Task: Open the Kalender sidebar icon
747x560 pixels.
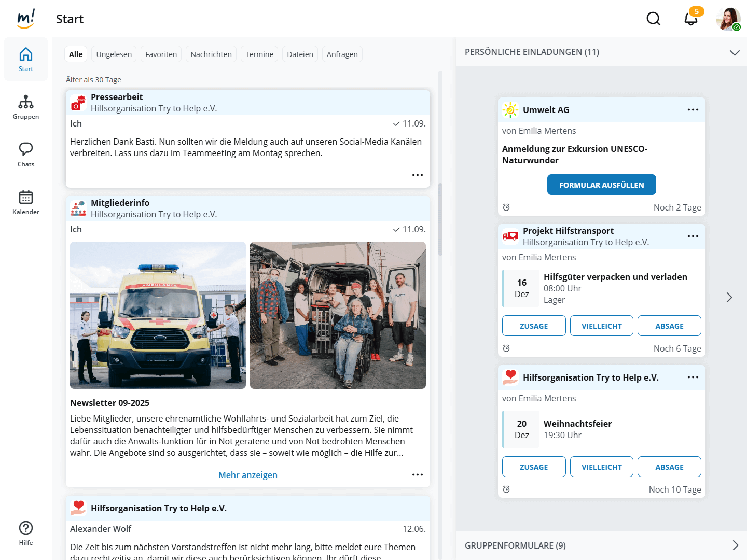Action: click(x=26, y=202)
